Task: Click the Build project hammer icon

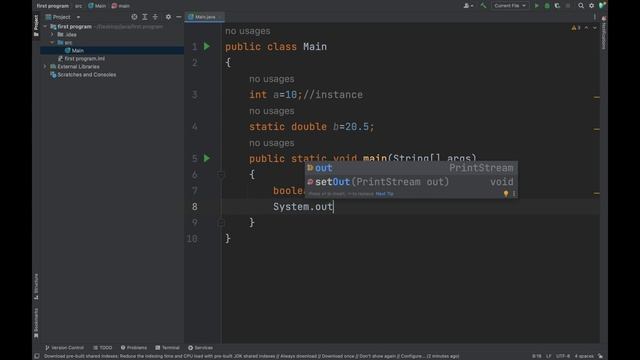Action: click(484, 6)
